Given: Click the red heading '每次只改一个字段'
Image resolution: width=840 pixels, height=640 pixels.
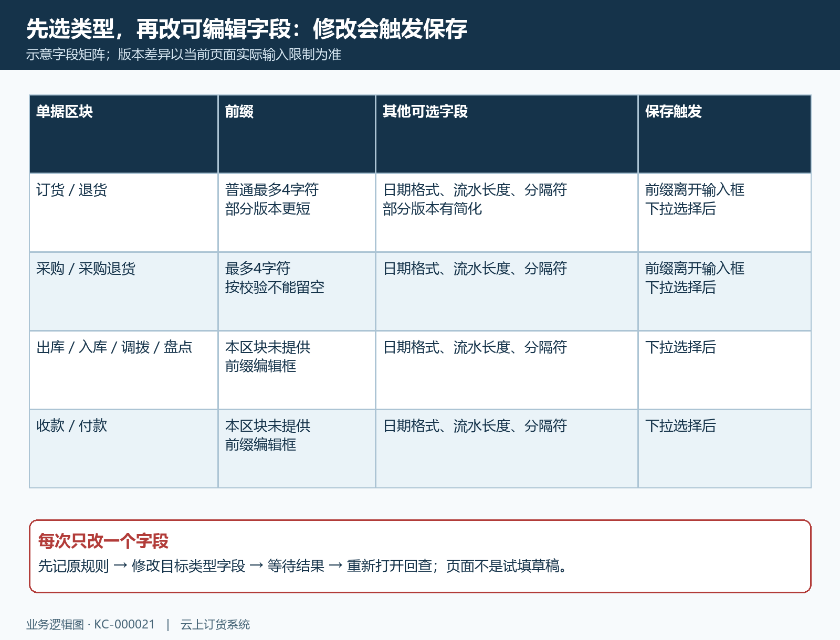Looking at the screenshot, I should click(x=103, y=541).
